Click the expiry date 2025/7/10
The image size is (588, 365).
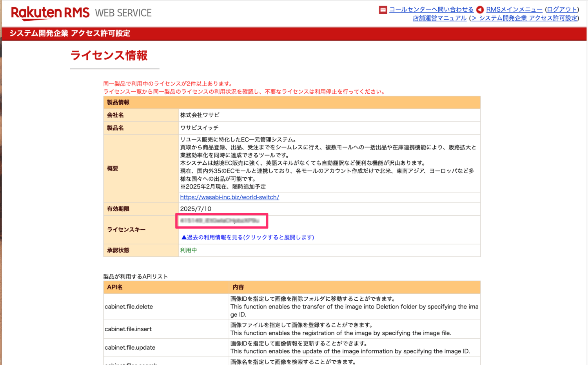point(196,209)
